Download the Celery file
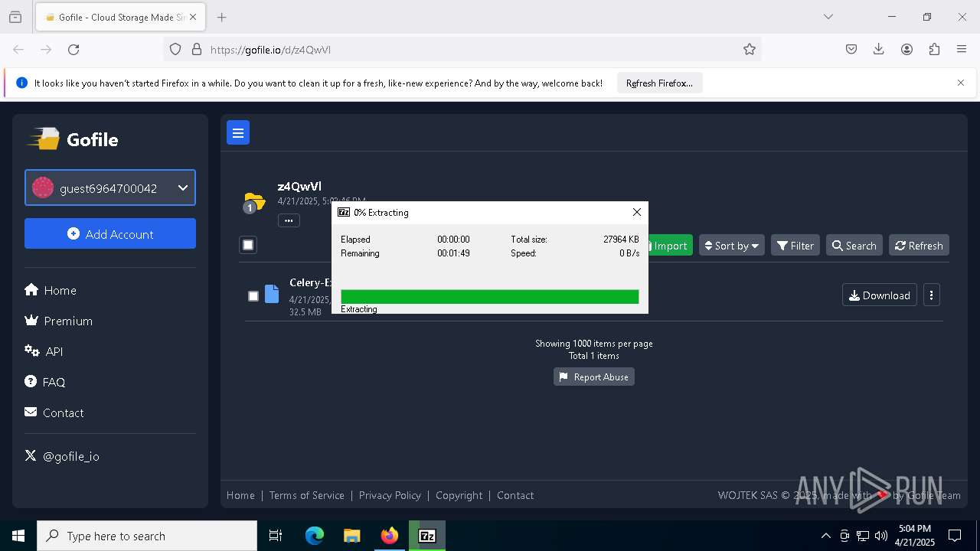 tap(879, 295)
